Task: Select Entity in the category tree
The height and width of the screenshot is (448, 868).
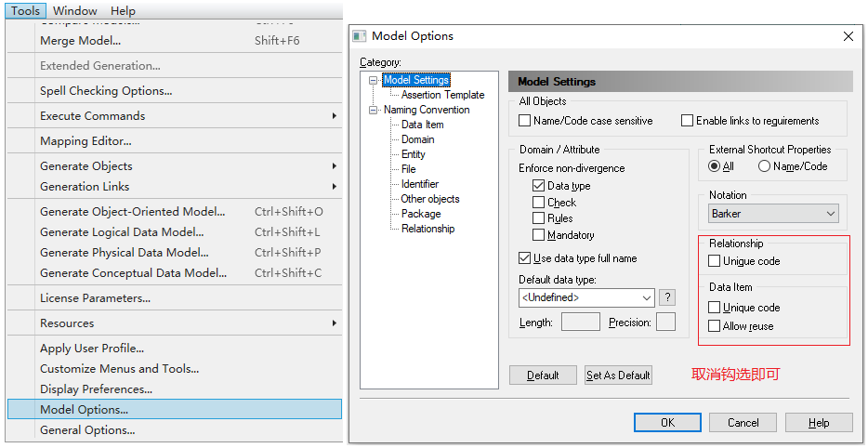Action: click(414, 154)
